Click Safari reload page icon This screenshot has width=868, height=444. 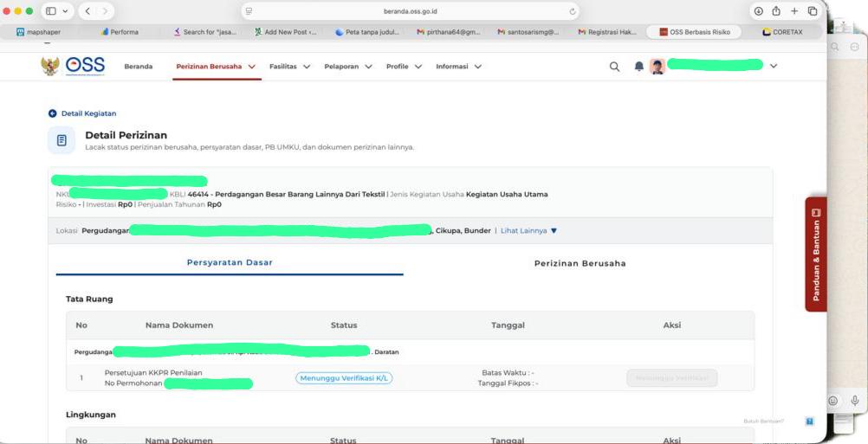(x=573, y=12)
